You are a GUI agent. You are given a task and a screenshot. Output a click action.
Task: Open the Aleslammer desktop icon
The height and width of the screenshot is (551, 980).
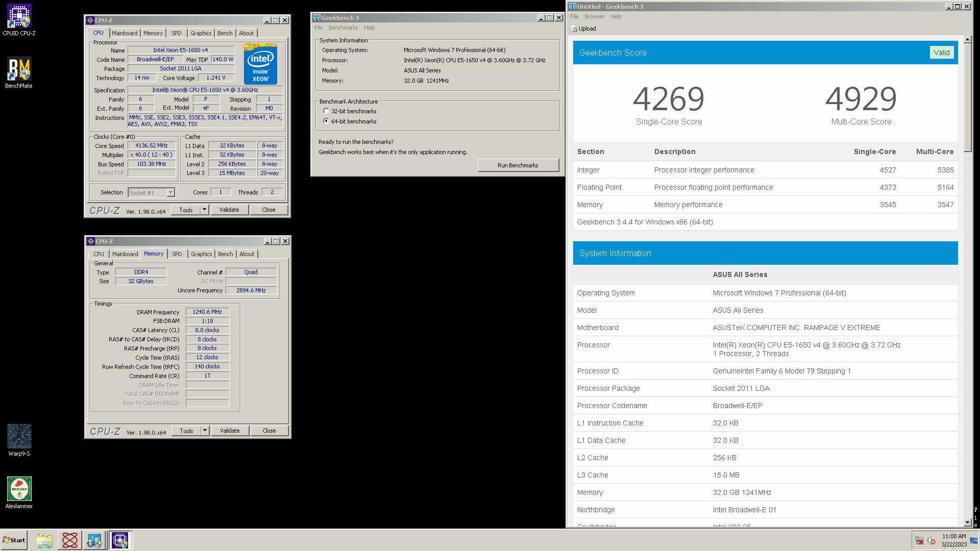pyautogui.click(x=19, y=493)
